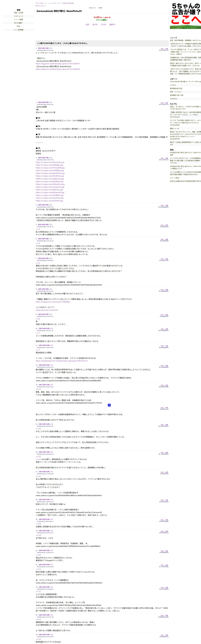201x644 pixels.
Task: Click ID:Usdyb4gN0 text on post 12
Action: point(164,367)
